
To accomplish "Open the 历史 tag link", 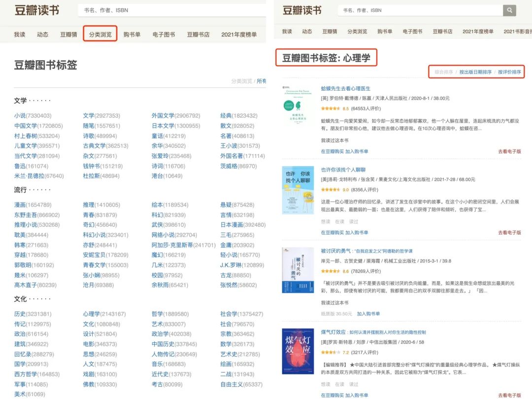I will (x=20, y=314).
